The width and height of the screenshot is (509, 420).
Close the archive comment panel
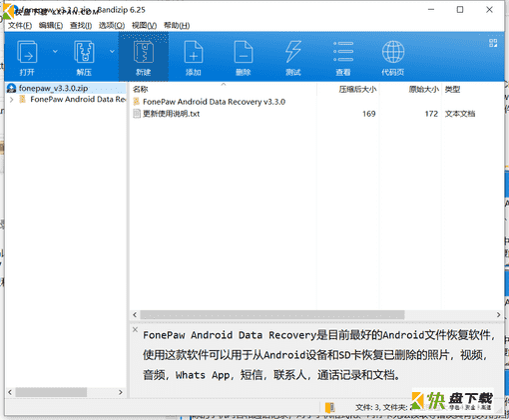click(x=135, y=329)
